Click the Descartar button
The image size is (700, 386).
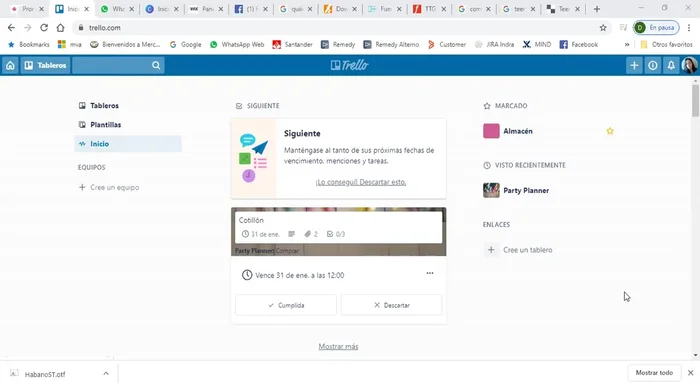392,305
